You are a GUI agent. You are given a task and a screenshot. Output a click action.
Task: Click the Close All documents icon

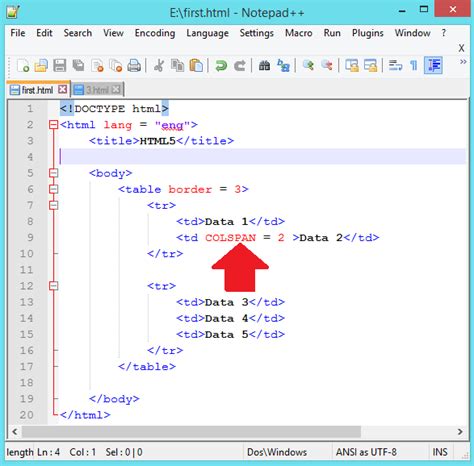tap(116, 65)
